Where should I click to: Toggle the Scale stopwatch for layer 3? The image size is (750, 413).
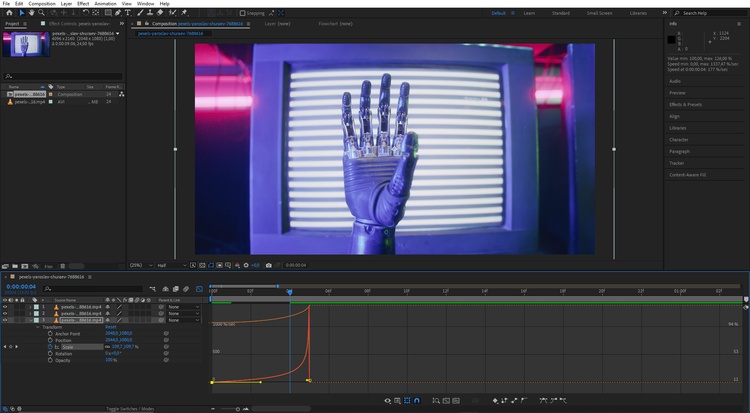click(50, 346)
